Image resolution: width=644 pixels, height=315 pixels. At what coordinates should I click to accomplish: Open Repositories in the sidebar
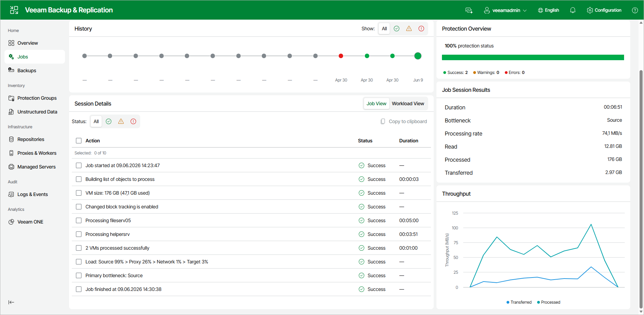[x=35, y=139]
